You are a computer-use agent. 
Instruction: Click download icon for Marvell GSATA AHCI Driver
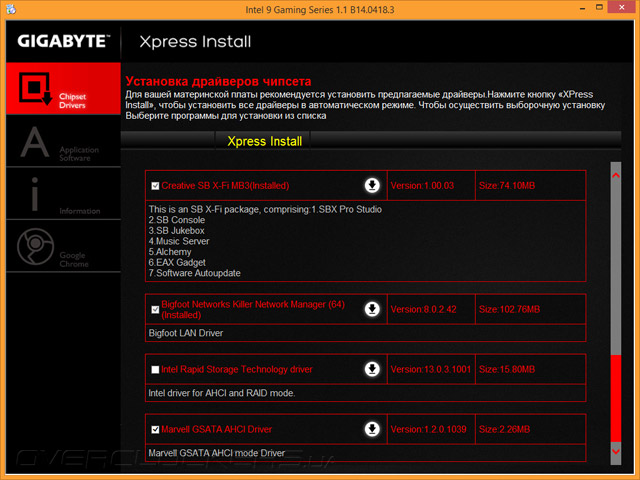click(x=372, y=429)
